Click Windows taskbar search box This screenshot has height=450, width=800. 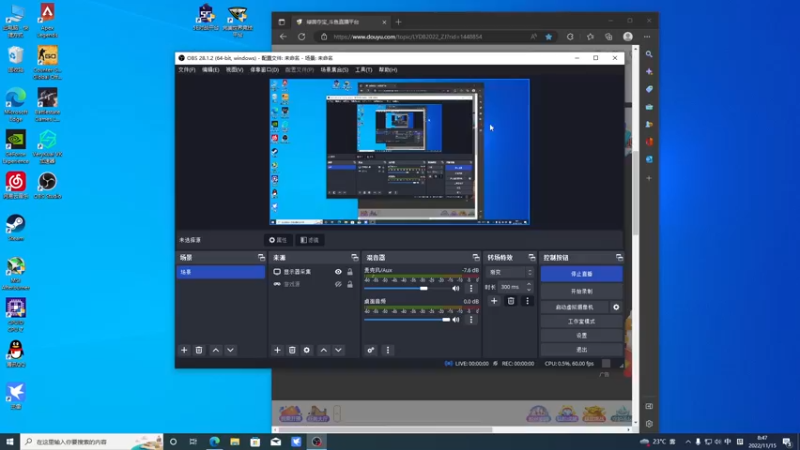[x=92, y=442]
